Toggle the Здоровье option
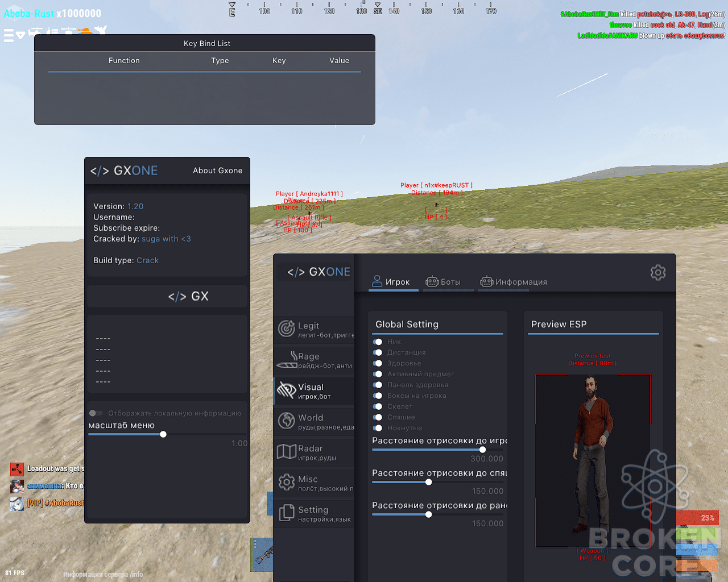This screenshot has width=728, height=582. coord(378,363)
